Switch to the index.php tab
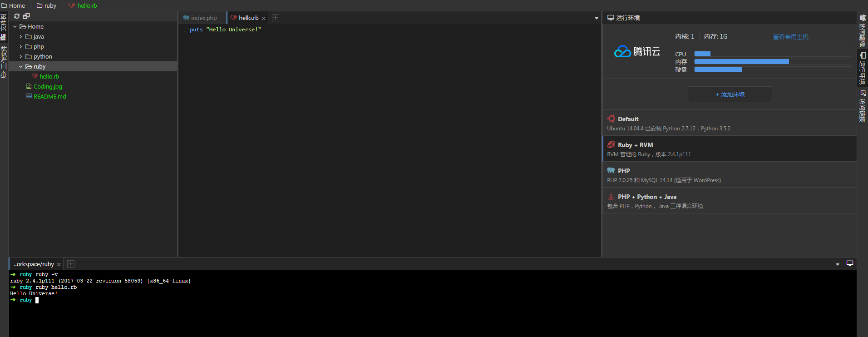 coord(200,18)
